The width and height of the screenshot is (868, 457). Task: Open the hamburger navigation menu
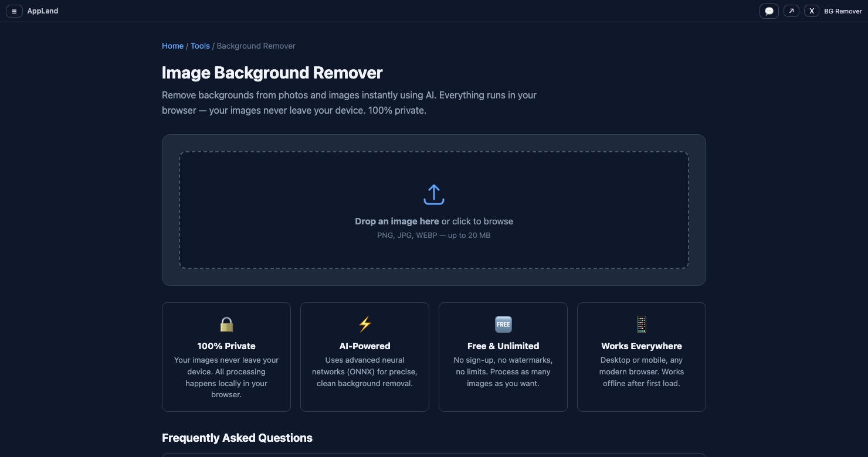pyautogui.click(x=14, y=11)
